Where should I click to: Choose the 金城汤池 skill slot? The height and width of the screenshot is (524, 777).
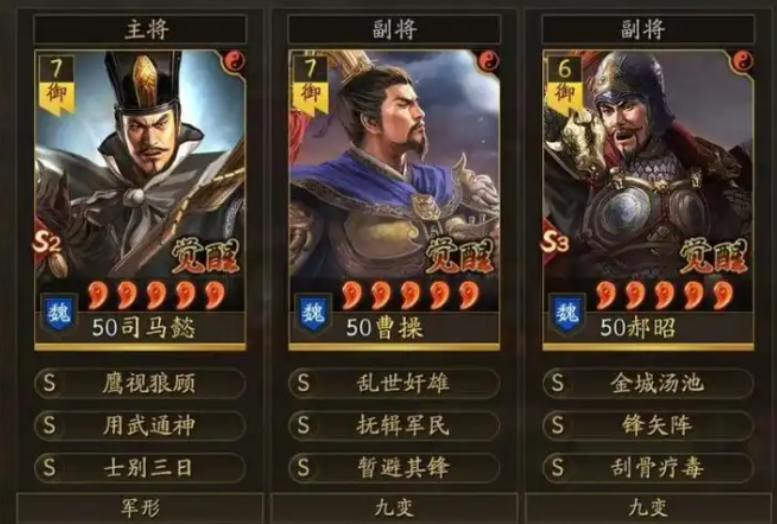[x=648, y=383]
